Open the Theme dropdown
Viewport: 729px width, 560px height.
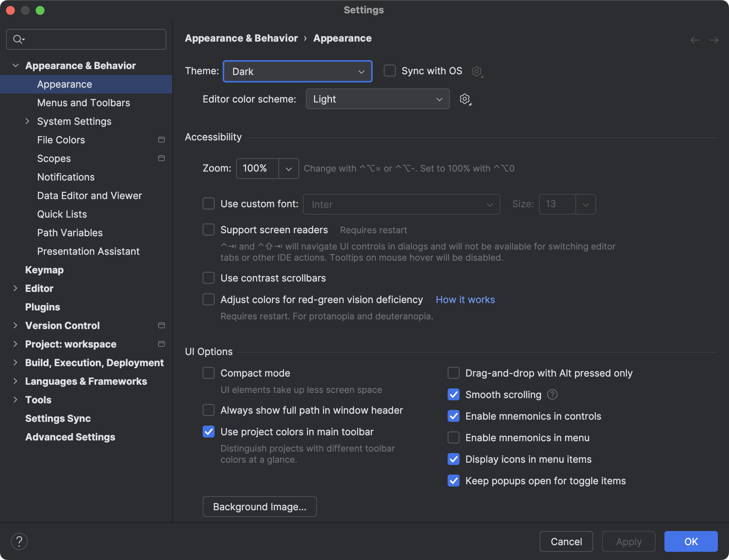[298, 71]
